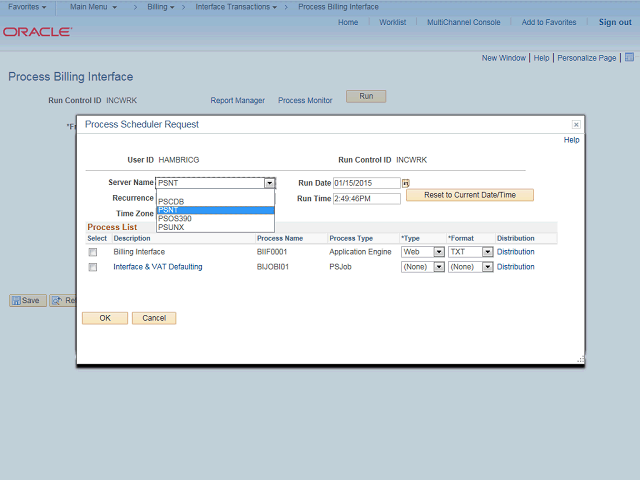Click Reset to Current Date/Time
This screenshot has height=480, width=640.
[469, 195]
